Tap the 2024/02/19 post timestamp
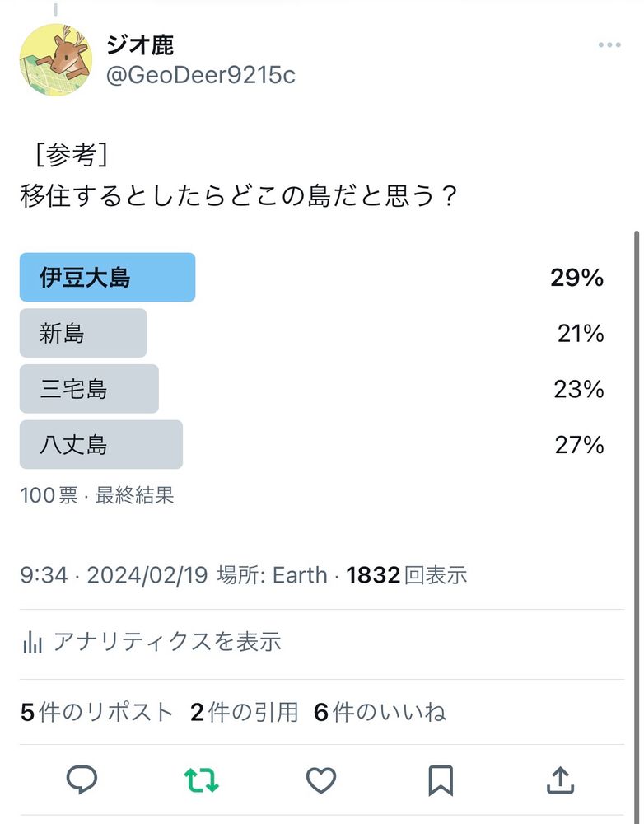 [x=114, y=575]
